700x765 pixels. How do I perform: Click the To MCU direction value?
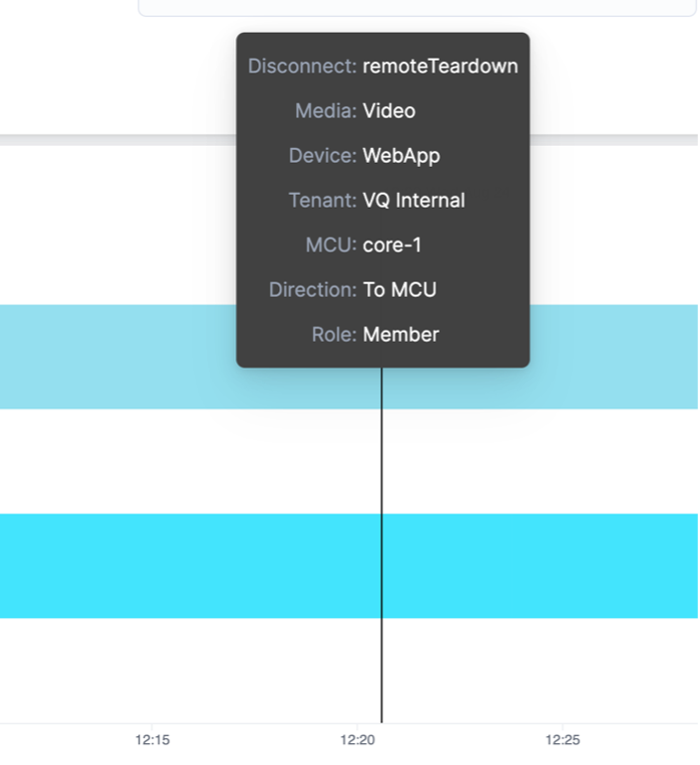pyautogui.click(x=399, y=290)
